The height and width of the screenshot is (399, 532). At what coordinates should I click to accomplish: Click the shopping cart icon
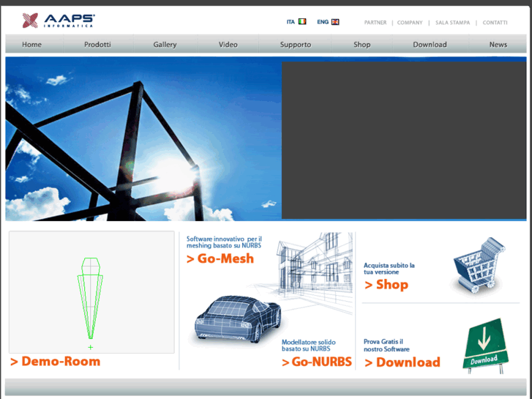point(478,265)
